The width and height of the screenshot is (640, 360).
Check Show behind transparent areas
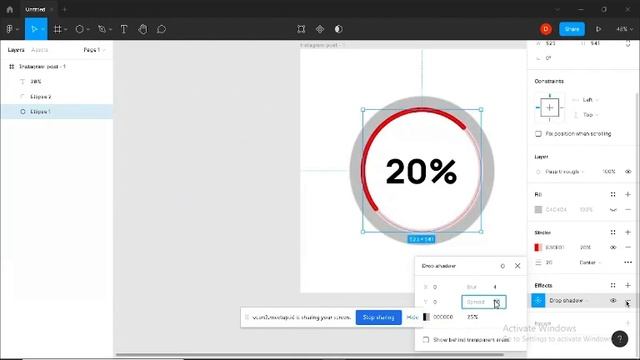coord(426,340)
